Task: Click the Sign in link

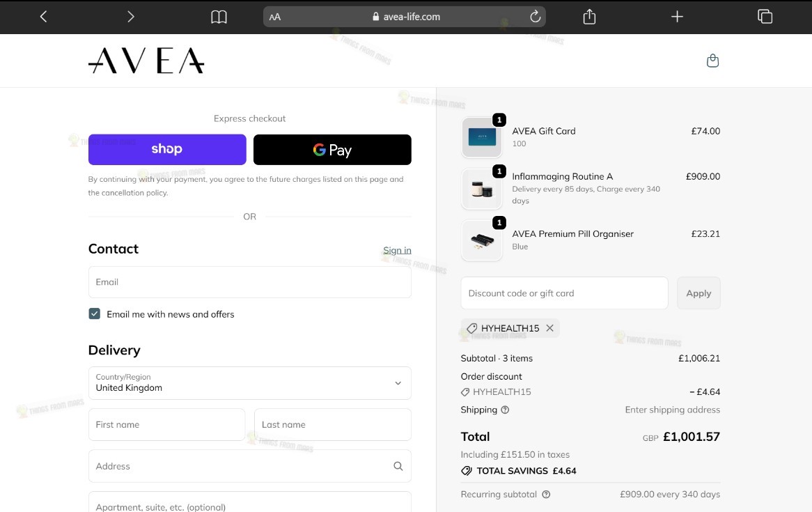Action: pos(397,250)
